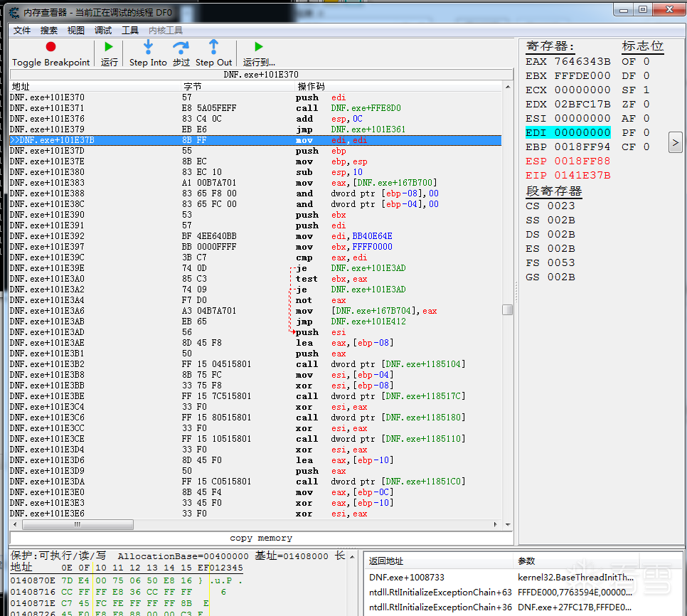
Task: Select the EAX 7646343B register
Action: (x=568, y=61)
